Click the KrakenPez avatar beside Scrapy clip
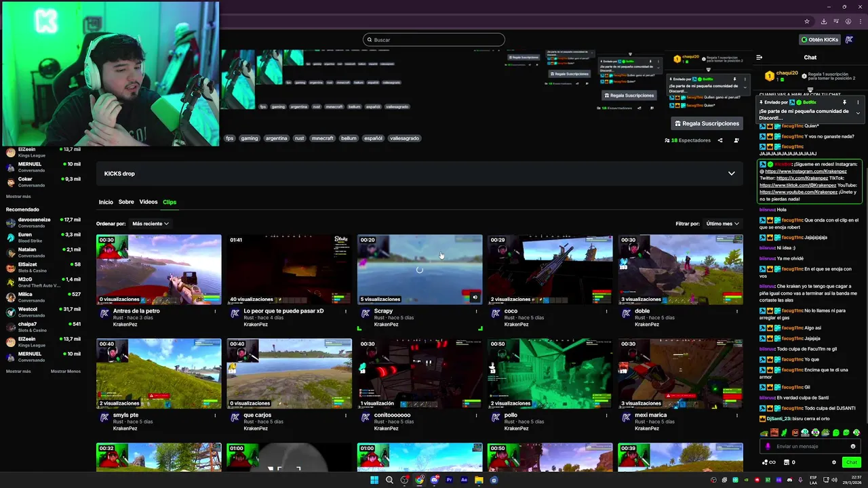 click(365, 313)
